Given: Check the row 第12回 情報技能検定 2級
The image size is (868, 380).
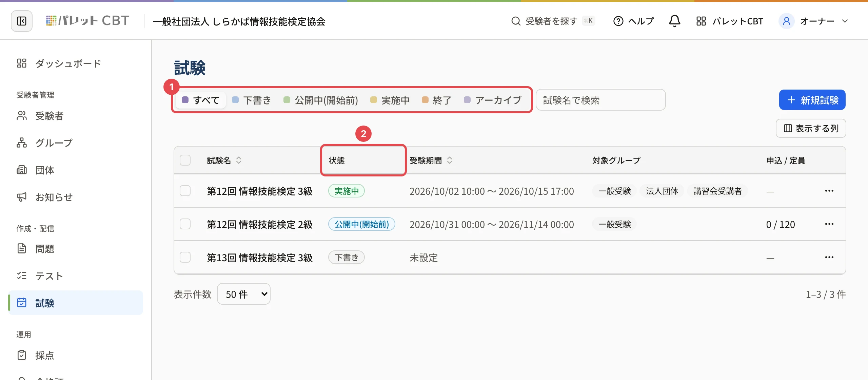Looking at the screenshot, I should pos(185,224).
